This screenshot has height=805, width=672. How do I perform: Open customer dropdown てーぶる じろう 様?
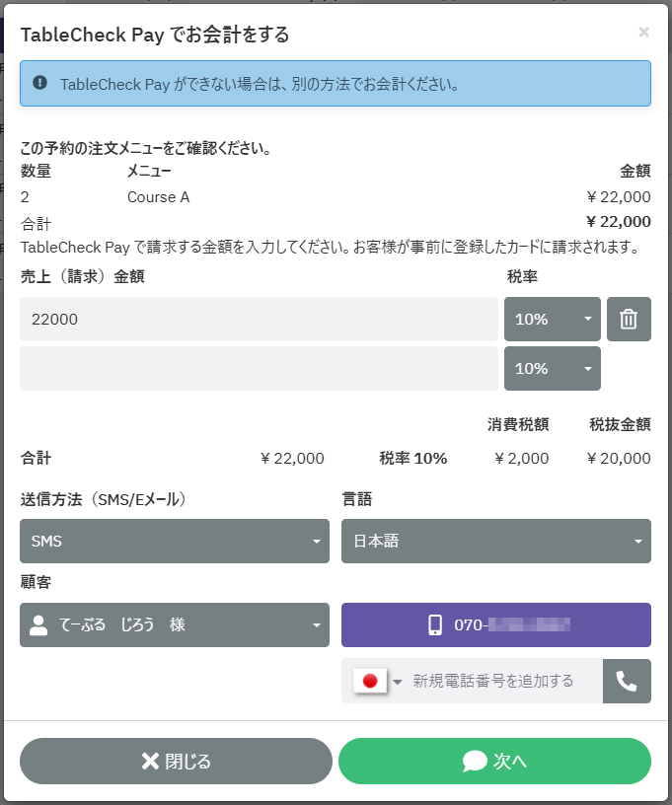click(175, 624)
